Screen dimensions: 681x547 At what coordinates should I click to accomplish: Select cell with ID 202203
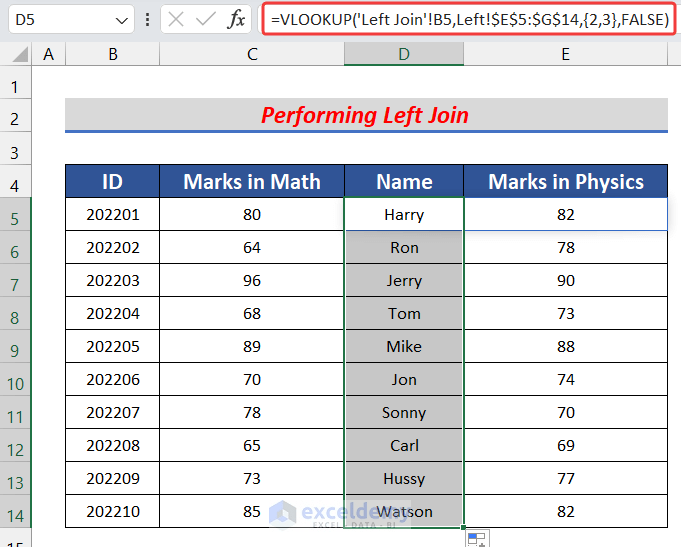(112, 280)
